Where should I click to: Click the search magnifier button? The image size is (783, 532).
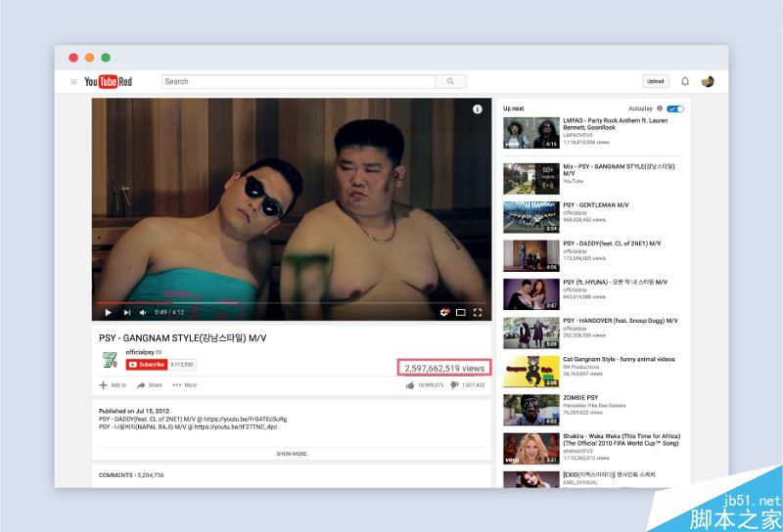pyautogui.click(x=450, y=81)
